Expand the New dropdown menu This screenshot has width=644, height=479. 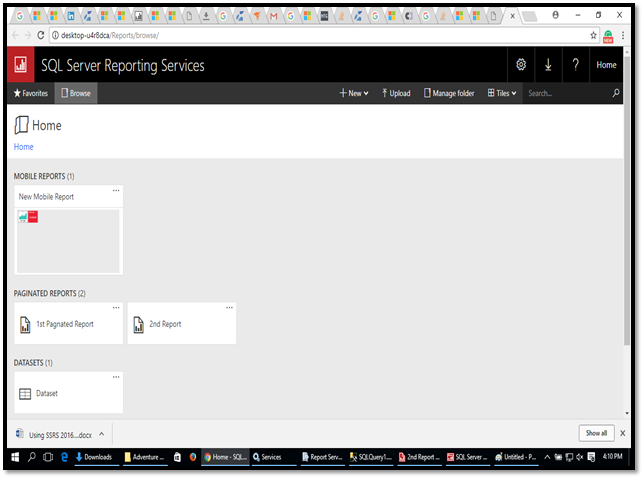pyautogui.click(x=354, y=93)
